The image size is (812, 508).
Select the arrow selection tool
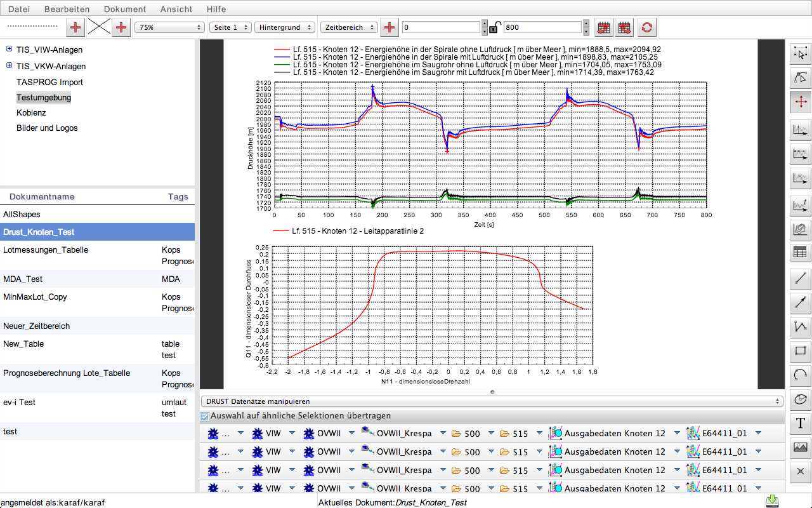click(x=801, y=54)
